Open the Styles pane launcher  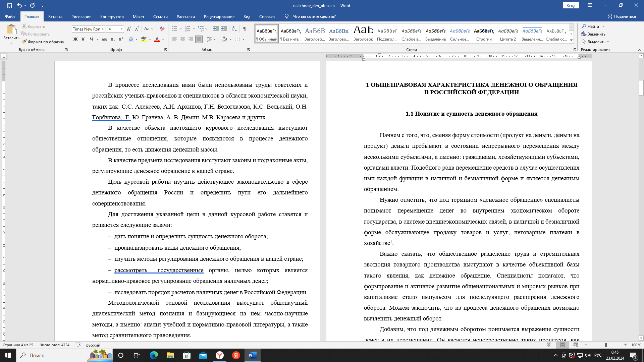click(x=575, y=50)
